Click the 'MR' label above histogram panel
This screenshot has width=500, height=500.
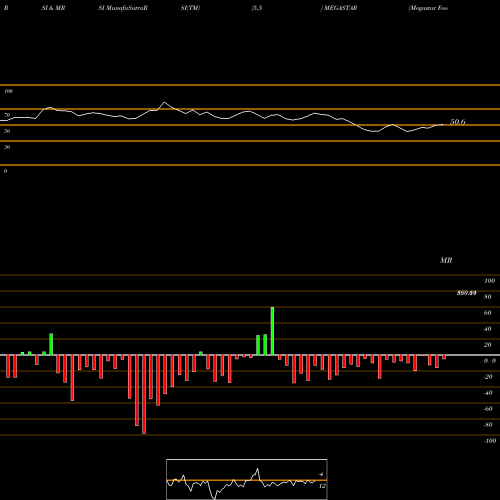click(446, 260)
